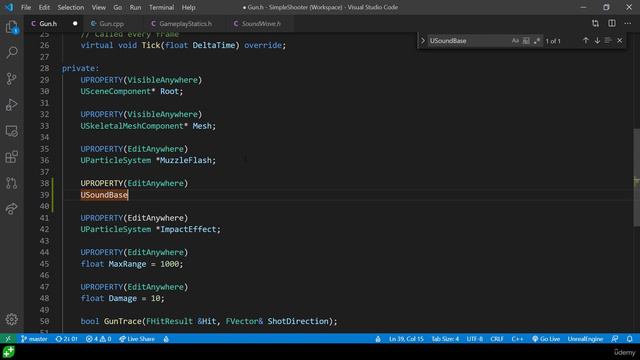Click 'private:' on line 28

click(80, 69)
